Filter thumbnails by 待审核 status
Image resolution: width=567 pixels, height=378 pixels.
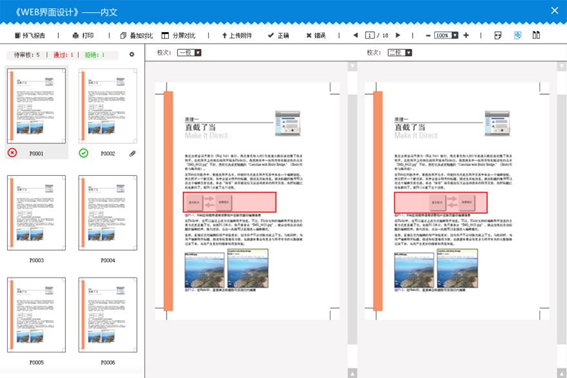tap(26, 55)
